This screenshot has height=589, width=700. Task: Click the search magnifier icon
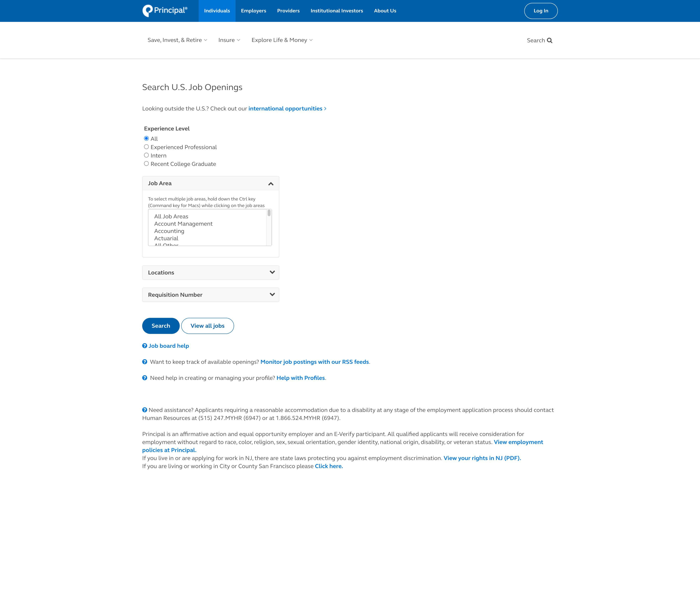[549, 40]
